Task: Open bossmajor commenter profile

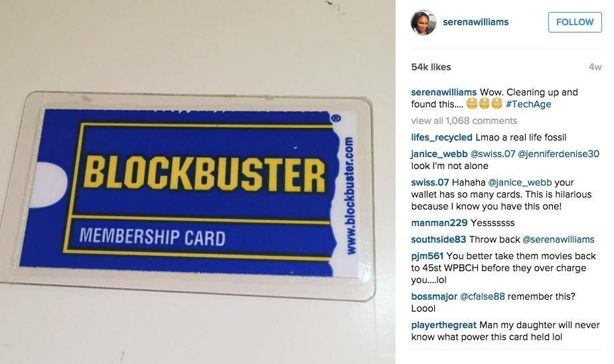Action: tap(434, 296)
